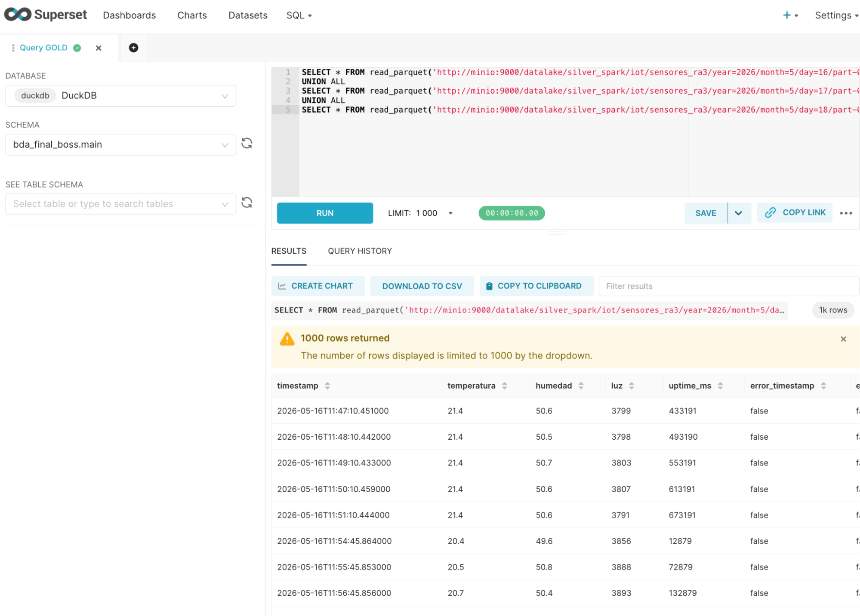Open the DuckDB database dropdown
The height and width of the screenshot is (616, 860).
click(120, 95)
